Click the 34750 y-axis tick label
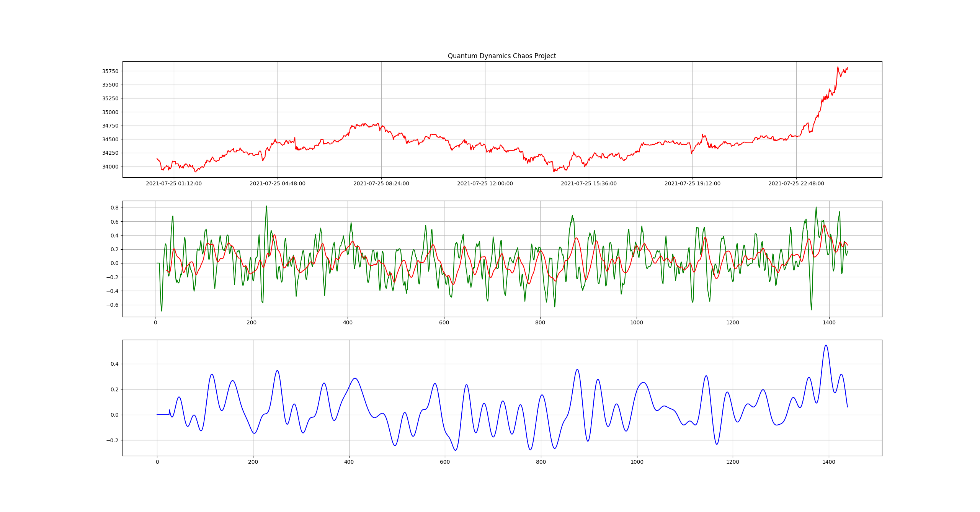Screen dimensions: 980x512 110,126
